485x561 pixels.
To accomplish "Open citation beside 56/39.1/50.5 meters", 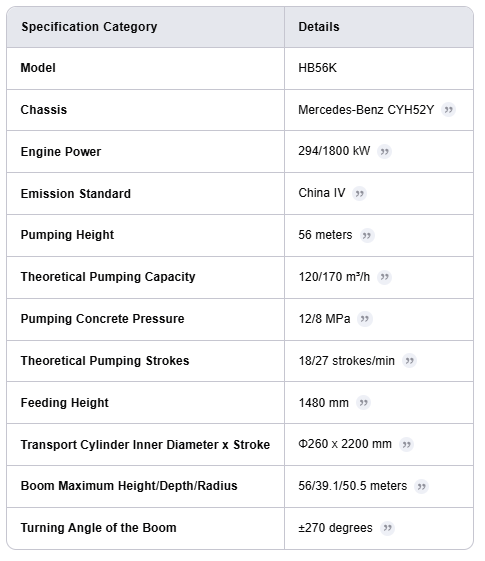I will pos(421,487).
